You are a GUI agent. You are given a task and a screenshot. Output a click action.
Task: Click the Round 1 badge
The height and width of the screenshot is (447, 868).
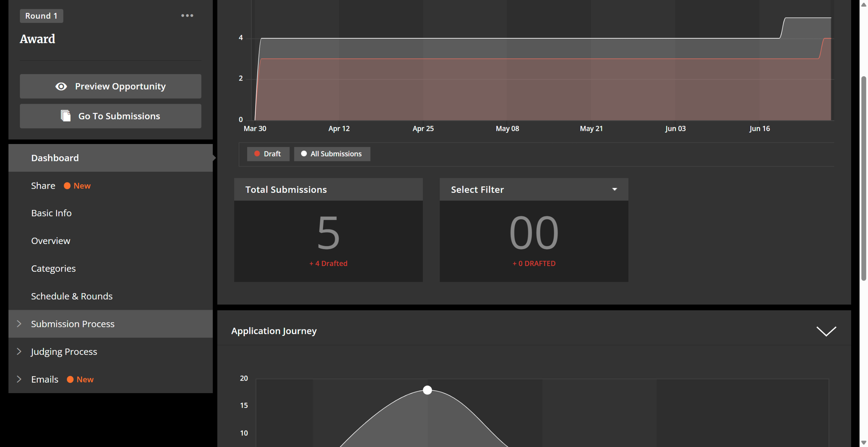pyautogui.click(x=41, y=16)
